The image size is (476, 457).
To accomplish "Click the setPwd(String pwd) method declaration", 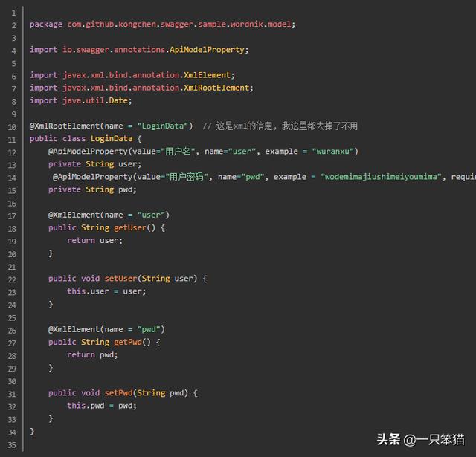I will coord(123,393).
